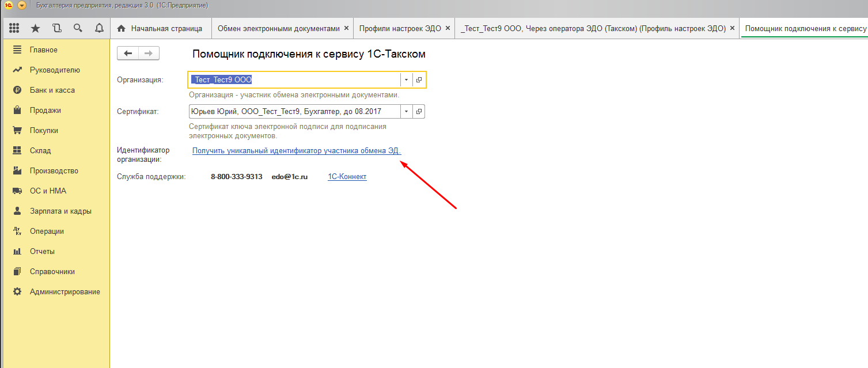Select Помощник подключения к сервису tab
868x368 pixels.
805,28
